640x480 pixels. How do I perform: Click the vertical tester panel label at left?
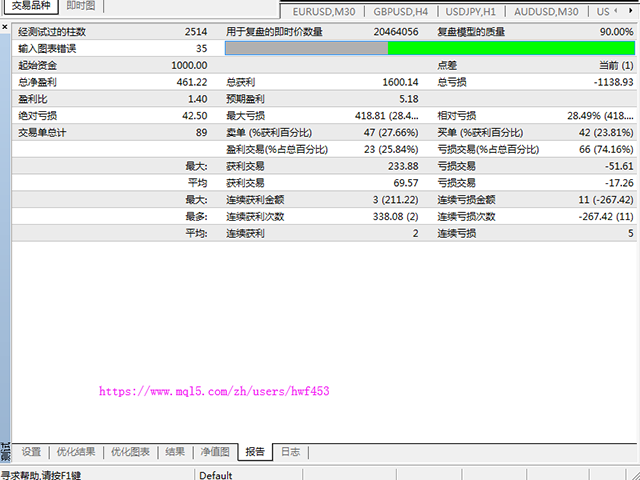(x=4, y=452)
